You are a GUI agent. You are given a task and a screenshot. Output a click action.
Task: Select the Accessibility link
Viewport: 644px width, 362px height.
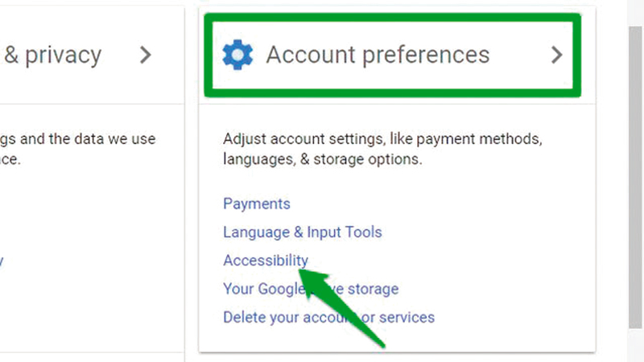tap(266, 261)
